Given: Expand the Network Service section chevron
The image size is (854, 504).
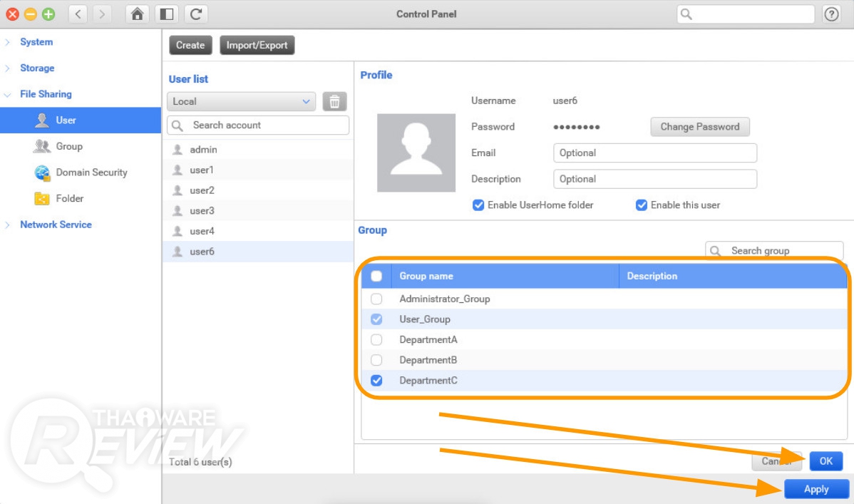Looking at the screenshot, I should (x=8, y=225).
